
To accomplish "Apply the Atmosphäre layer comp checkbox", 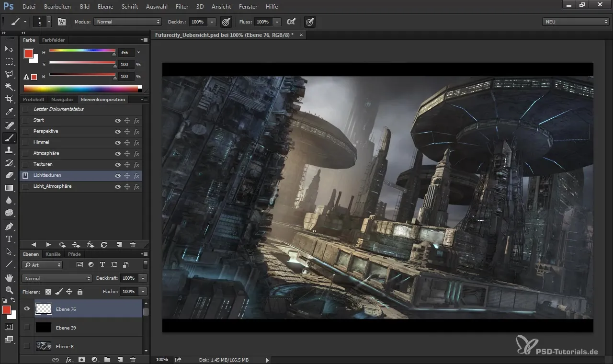I will (x=25, y=153).
